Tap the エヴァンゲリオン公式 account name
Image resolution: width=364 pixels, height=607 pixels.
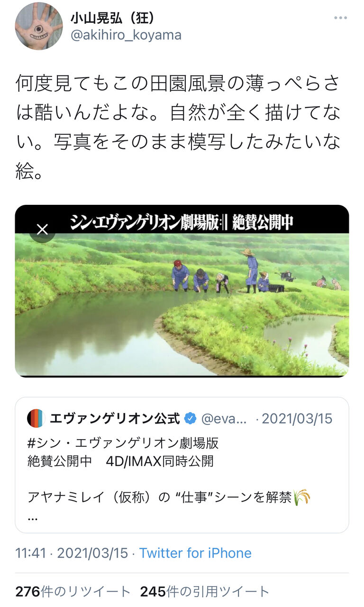tap(115, 419)
